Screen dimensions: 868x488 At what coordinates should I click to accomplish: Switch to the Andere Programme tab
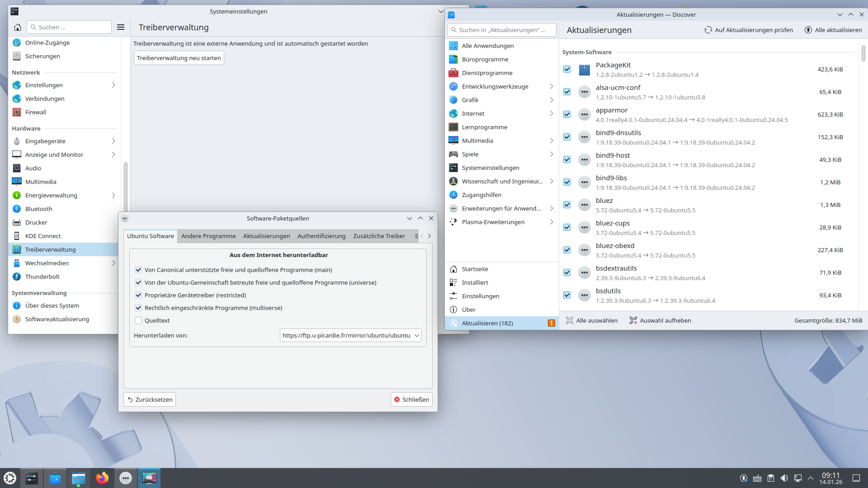coord(208,236)
